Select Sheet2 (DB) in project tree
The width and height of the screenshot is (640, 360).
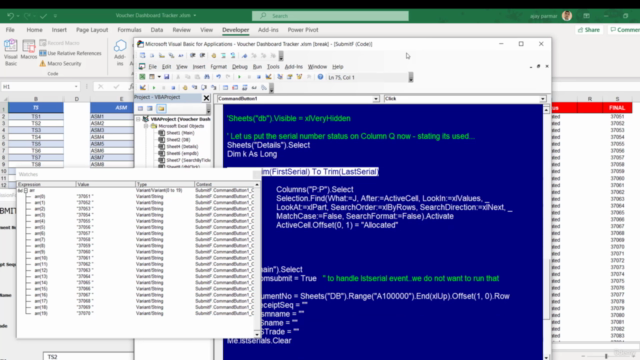[174, 140]
